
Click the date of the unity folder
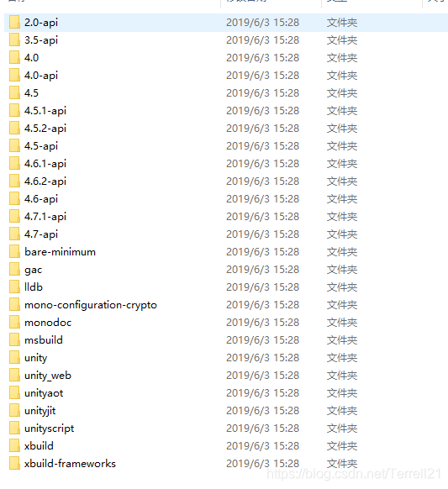coord(263,358)
